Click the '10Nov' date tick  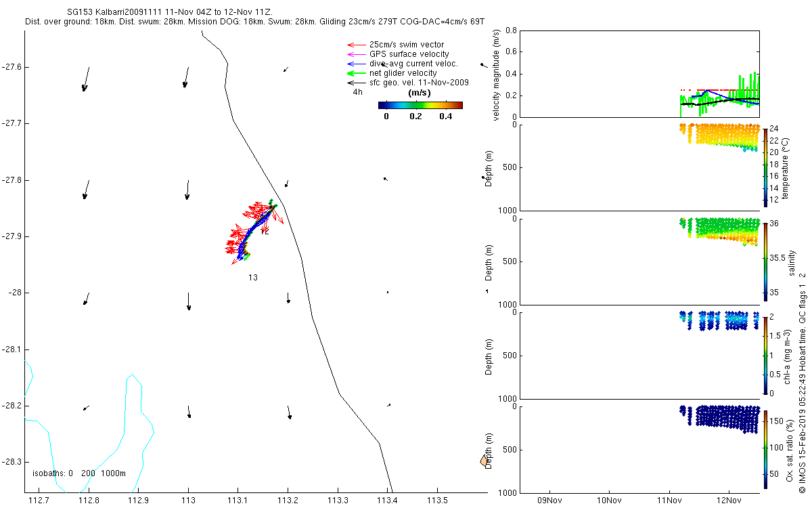point(608,501)
